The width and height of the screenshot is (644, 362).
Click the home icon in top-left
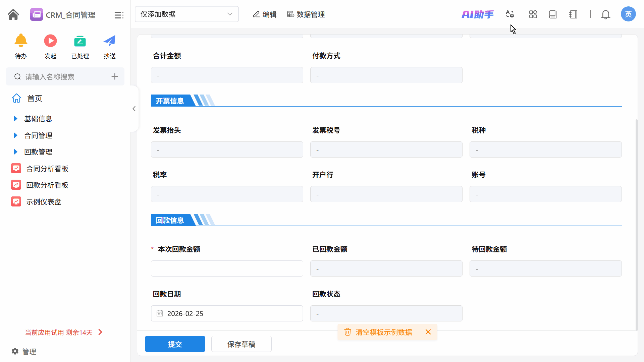coord(13,15)
